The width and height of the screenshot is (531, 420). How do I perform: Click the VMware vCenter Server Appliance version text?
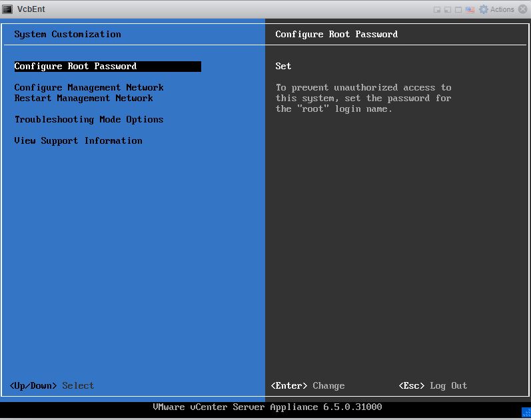click(x=267, y=407)
